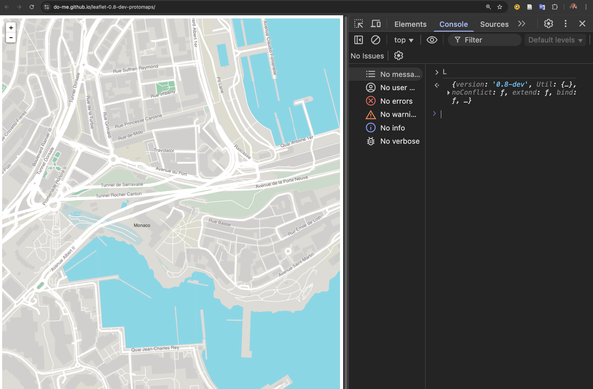Click the map zoom in plus button
593x389 pixels.
11,28
